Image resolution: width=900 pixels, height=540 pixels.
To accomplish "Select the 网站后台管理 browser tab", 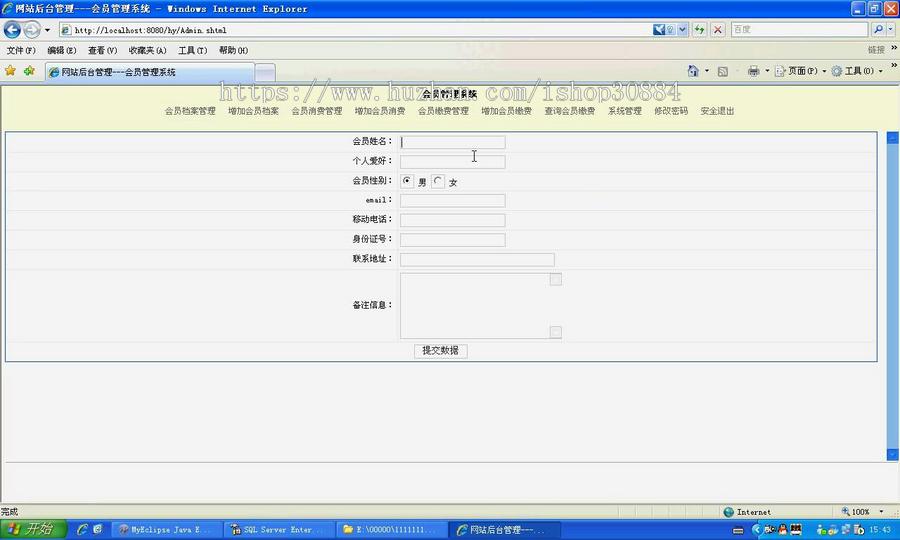I will (x=149, y=72).
